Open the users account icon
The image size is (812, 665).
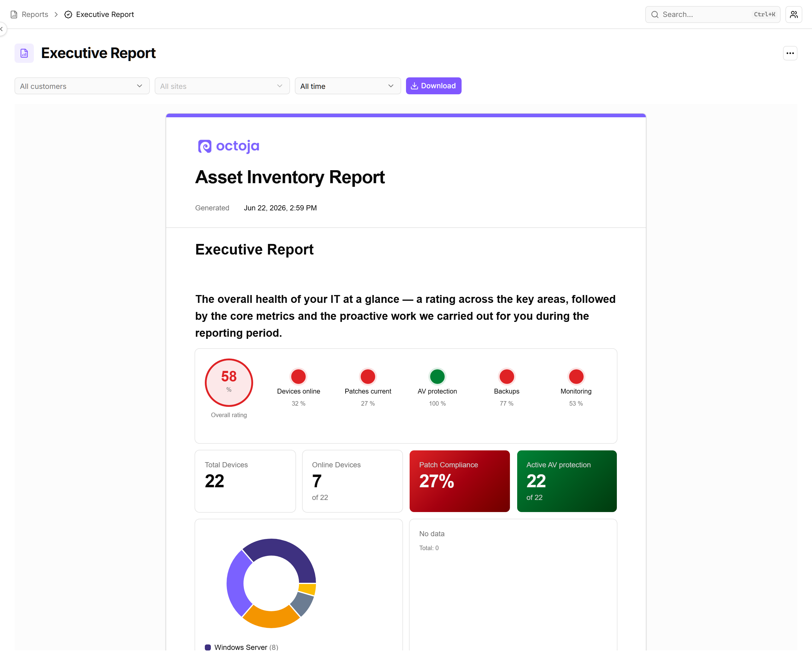(794, 15)
